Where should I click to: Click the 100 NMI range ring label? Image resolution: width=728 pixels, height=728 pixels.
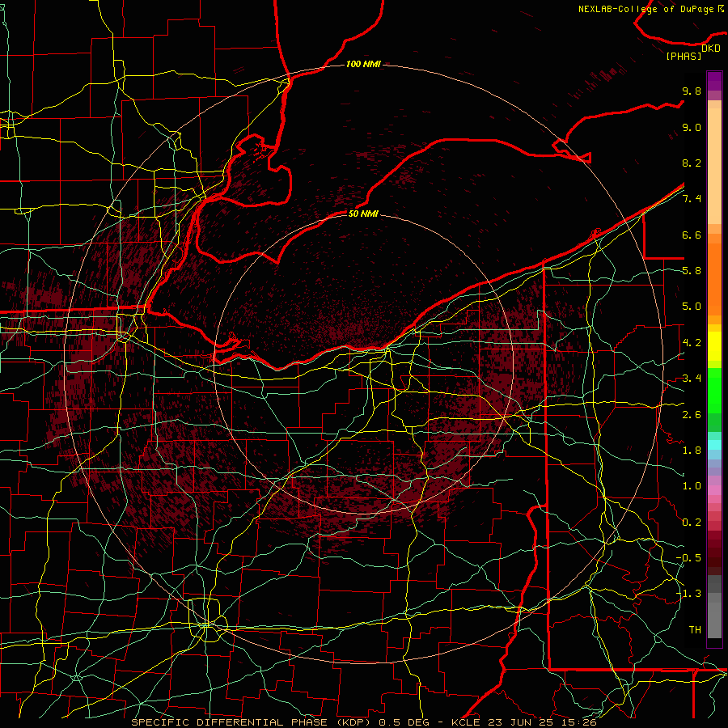click(363, 64)
